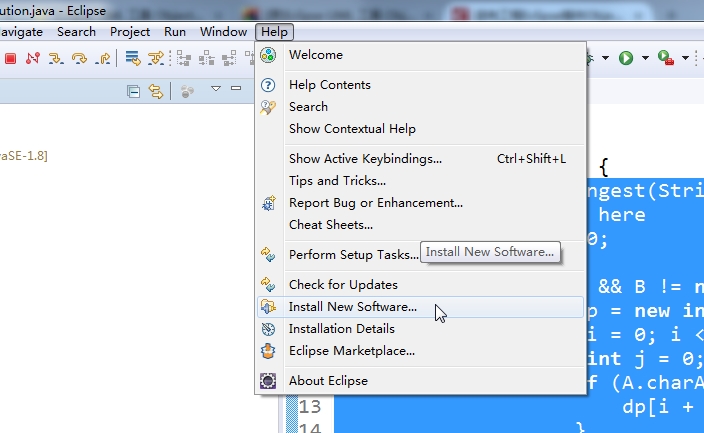Click the Report Bug icon
704x433 pixels.
(x=268, y=203)
